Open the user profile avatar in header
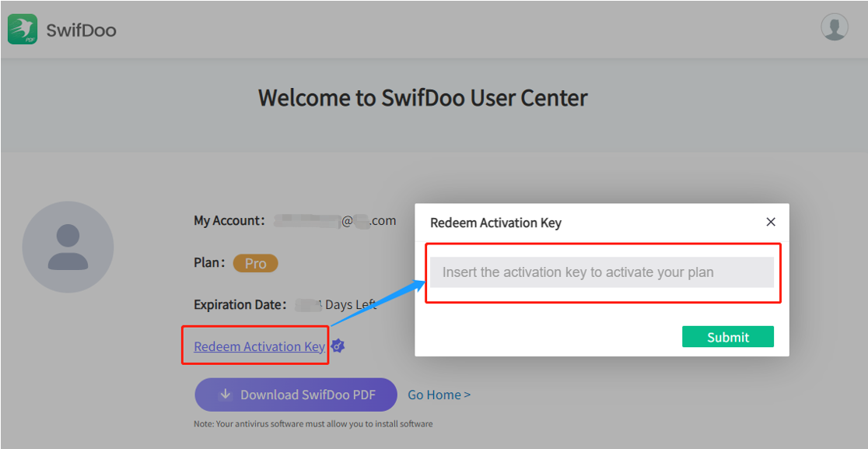868x449 pixels. (835, 27)
